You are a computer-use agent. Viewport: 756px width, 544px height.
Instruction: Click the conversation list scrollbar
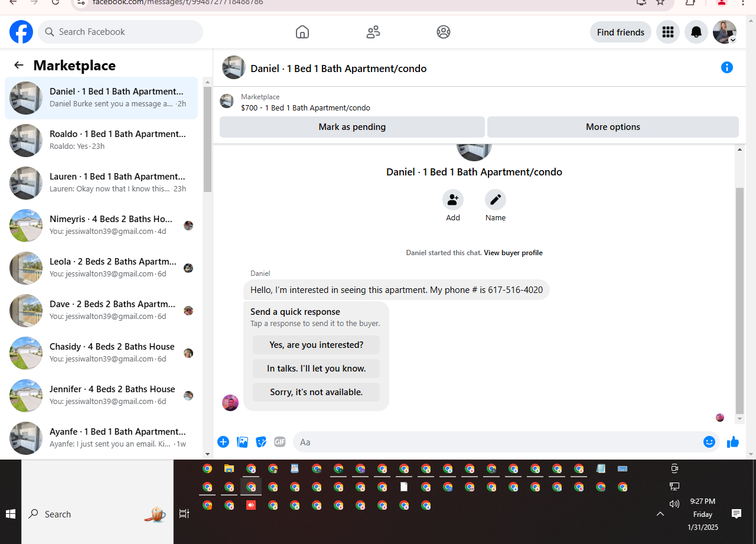[x=207, y=139]
